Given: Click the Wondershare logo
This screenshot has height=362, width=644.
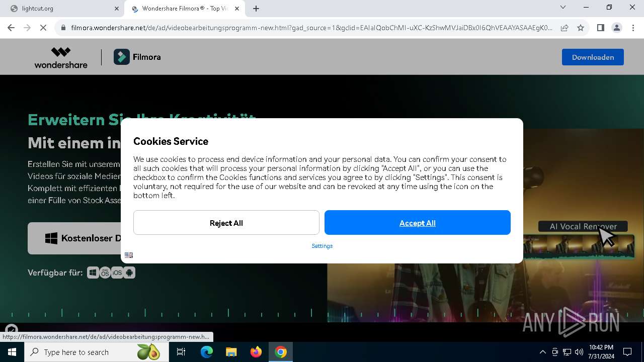Looking at the screenshot, I should [x=61, y=57].
